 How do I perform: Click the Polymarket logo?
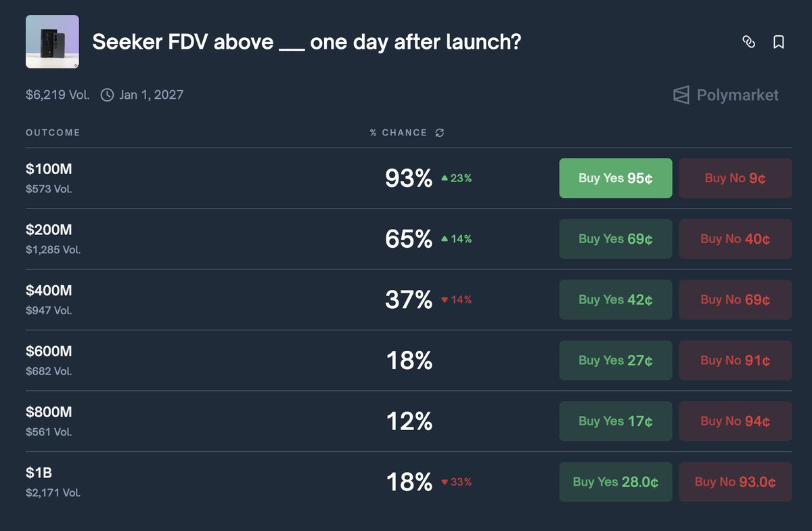[725, 95]
